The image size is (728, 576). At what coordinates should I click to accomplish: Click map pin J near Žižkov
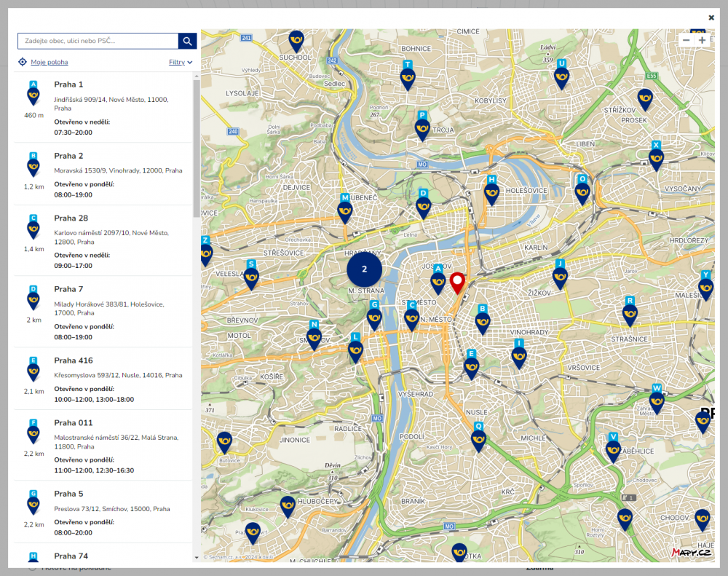click(560, 275)
